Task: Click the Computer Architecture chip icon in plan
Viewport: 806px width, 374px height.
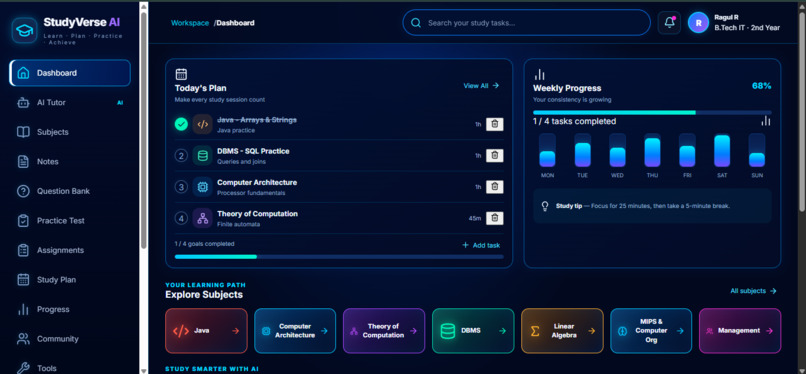Action: (x=203, y=187)
